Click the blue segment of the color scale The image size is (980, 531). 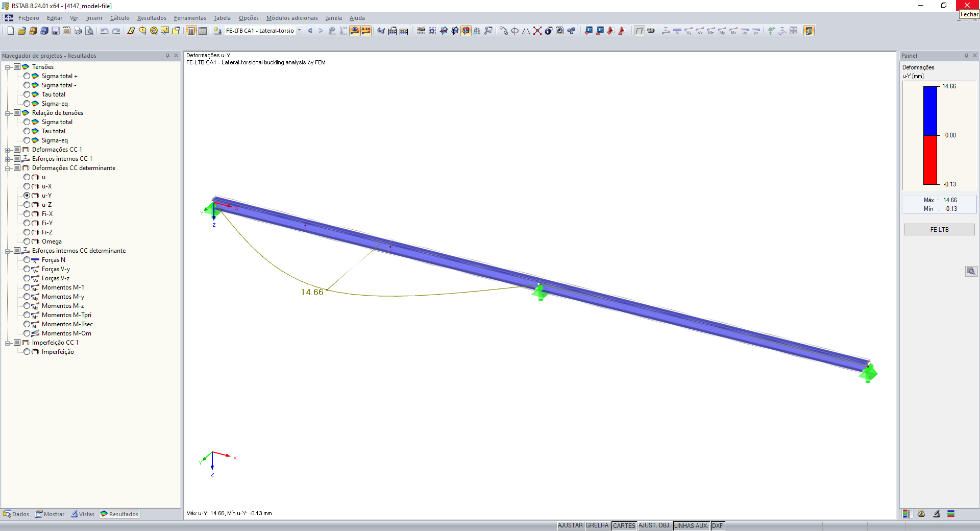click(x=930, y=111)
